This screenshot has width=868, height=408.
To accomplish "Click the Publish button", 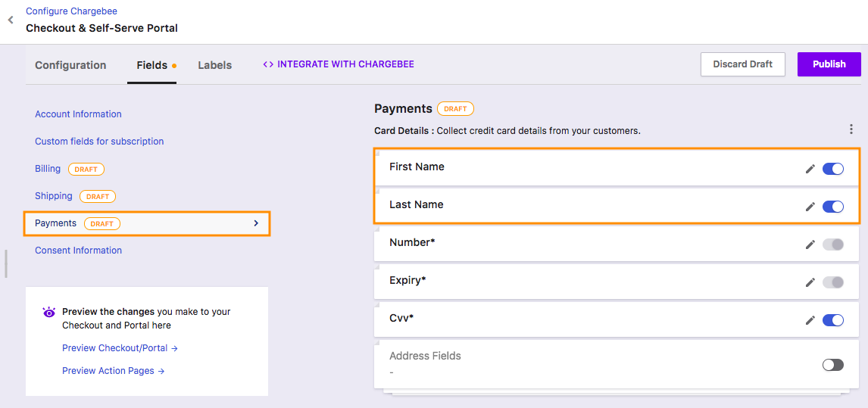I will (829, 64).
